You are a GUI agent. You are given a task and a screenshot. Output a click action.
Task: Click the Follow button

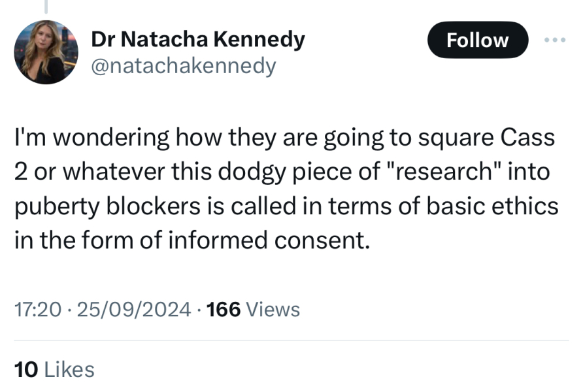[477, 40]
